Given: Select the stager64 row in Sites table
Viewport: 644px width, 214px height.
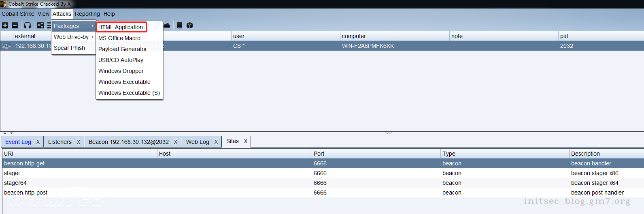Looking at the screenshot, I should (x=15, y=183).
